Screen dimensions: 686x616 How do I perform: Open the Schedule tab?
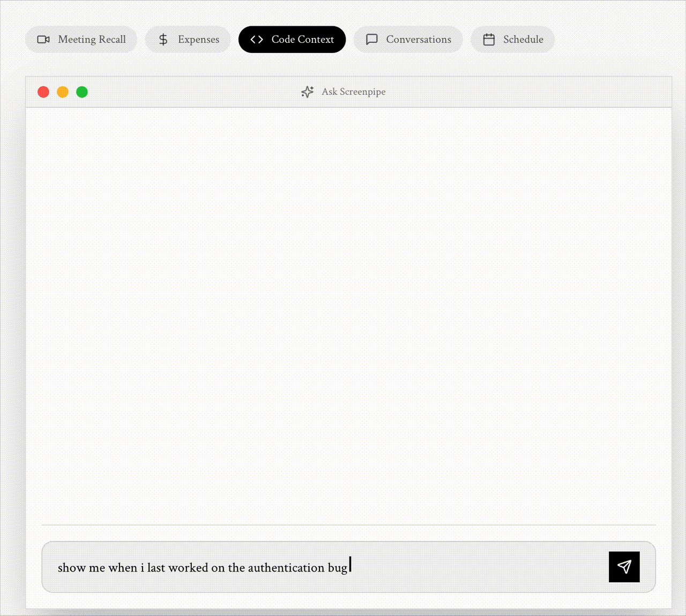coord(512,39)
